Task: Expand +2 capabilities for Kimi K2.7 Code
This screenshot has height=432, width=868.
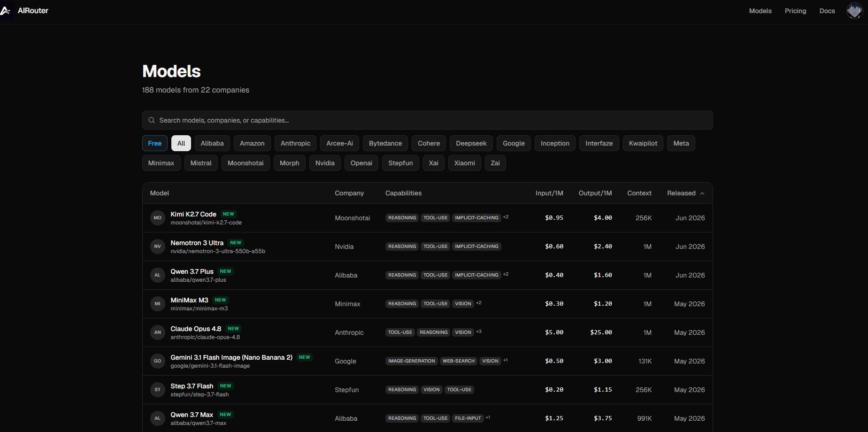Action: [506, 217]
